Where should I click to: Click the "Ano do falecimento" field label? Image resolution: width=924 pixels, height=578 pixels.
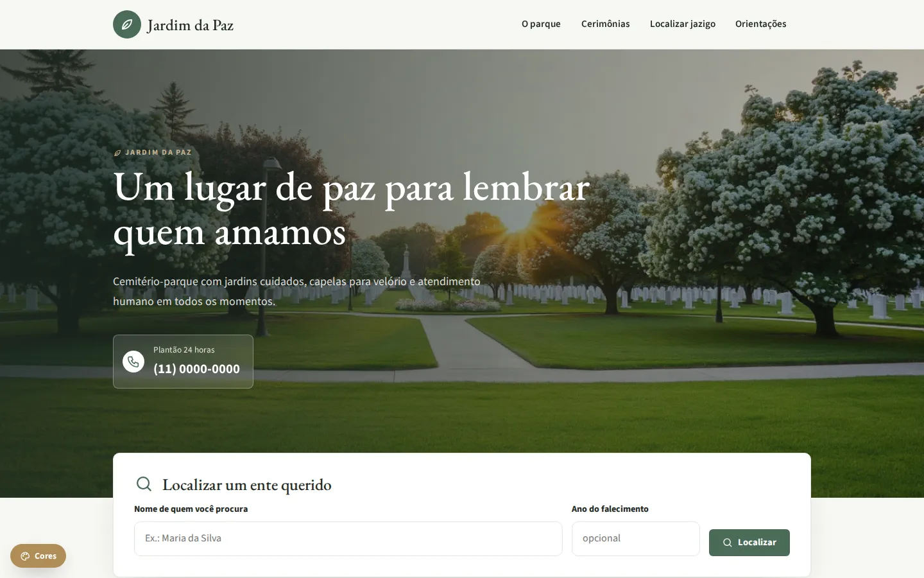pos(610,509)
